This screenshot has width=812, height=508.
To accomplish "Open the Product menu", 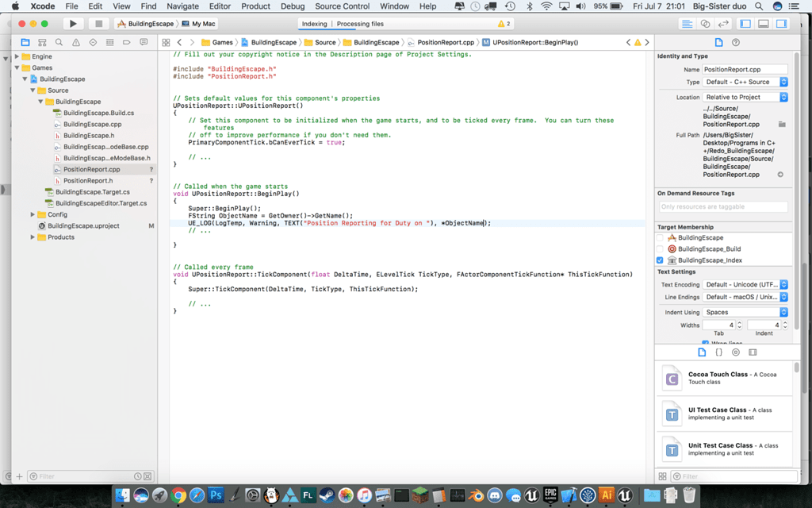I will coord(255,6).
